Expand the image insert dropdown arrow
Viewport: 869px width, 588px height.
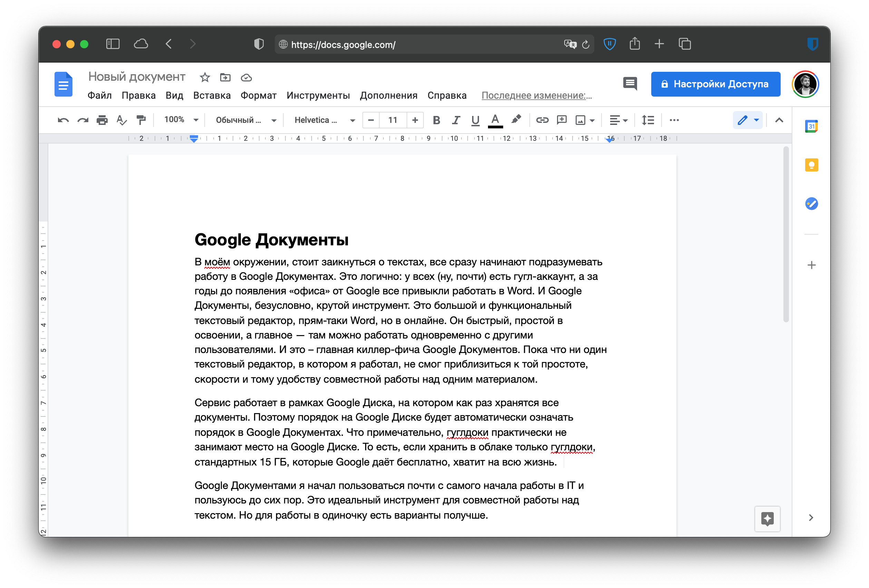[592, 120]
